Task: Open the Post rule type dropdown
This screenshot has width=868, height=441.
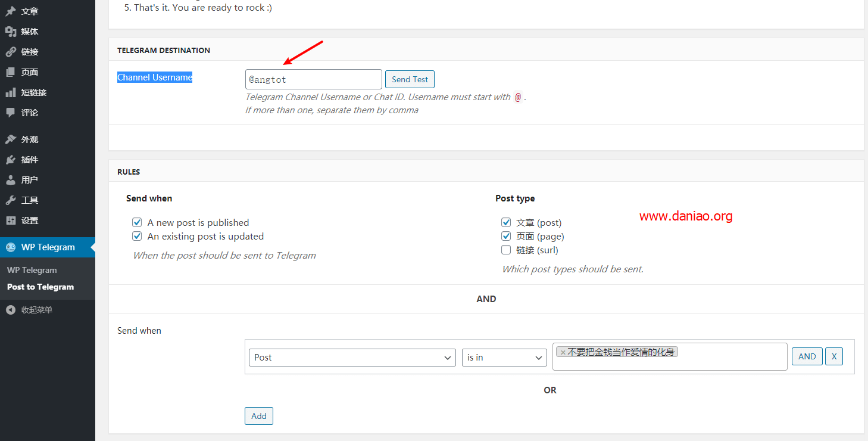Action: click(352, 358)
